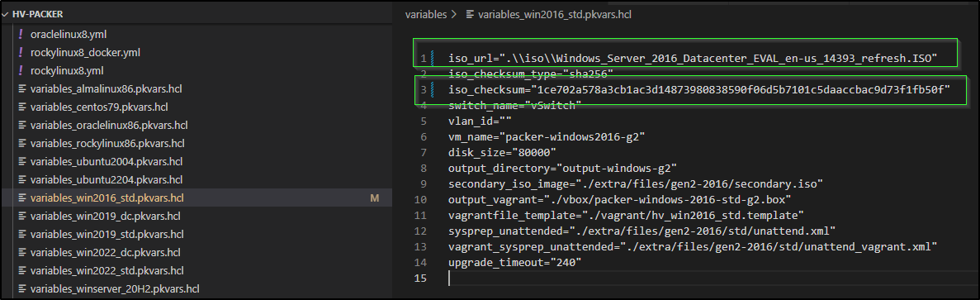Click file icon beside variables_ubuntu2204.pkvars.hcl
Viewport: 980px width, 300px height.
click(x=22, y=180)
